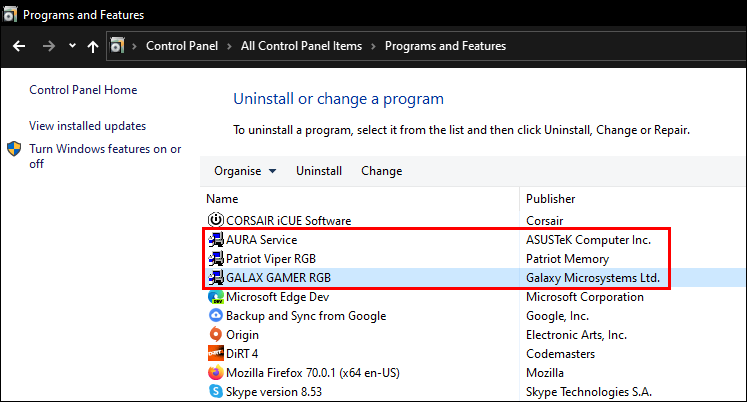Click Google, Inc. publisher cell
747x402 pixels.
pyautogui.click(x=557, y=316)
